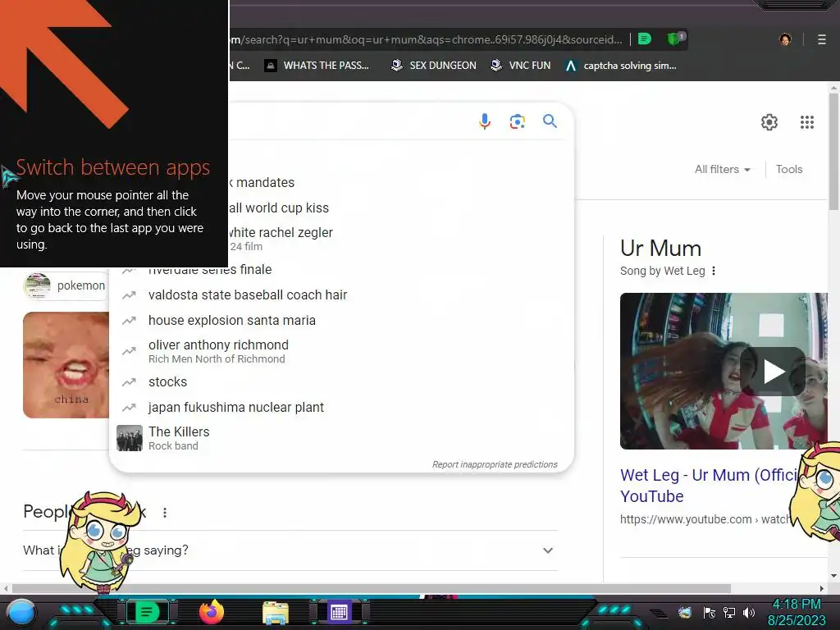Select suggestion 'japan fukushima nuclear plant'
Image resolution: width=840 pixels, height=630 pixels.
click(341, 407)
